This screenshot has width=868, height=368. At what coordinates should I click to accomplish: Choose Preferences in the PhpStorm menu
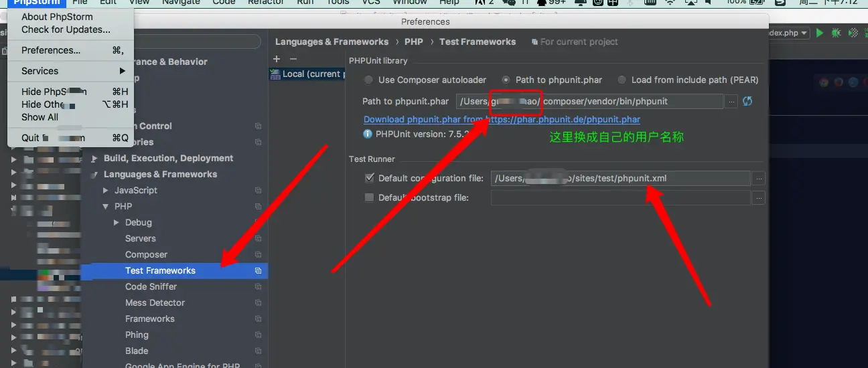[70, 50]
